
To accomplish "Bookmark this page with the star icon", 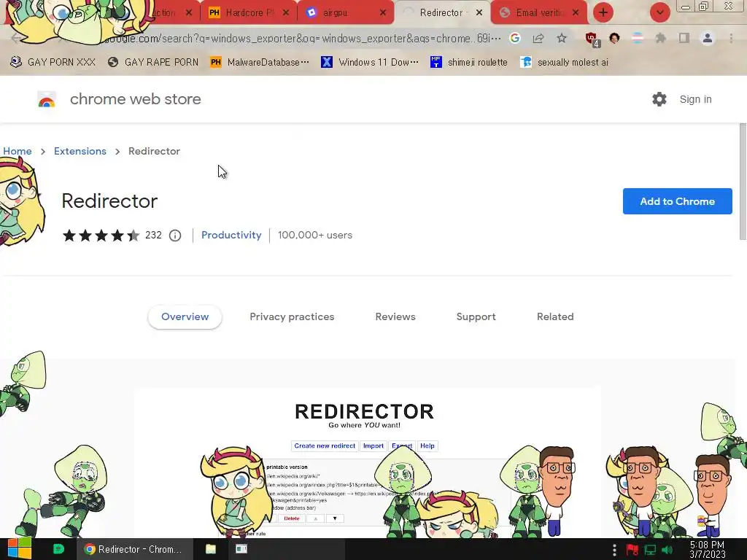I will [562, 38].
